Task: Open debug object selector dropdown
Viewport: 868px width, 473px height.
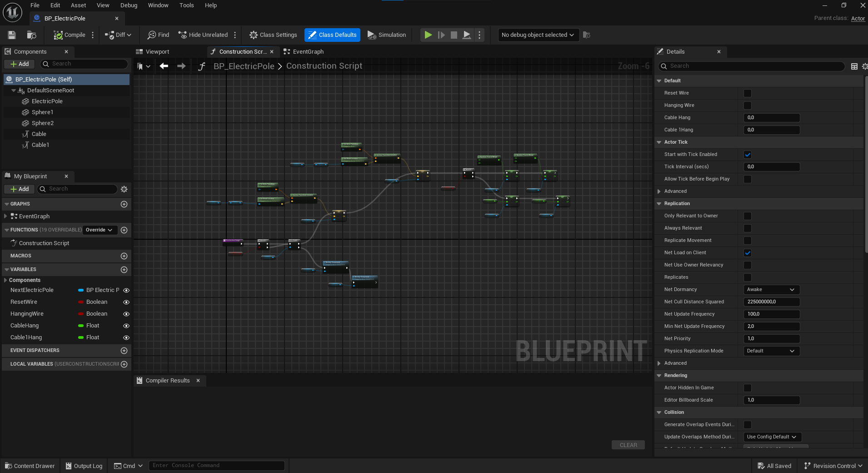Action: (x=538, y=35)
